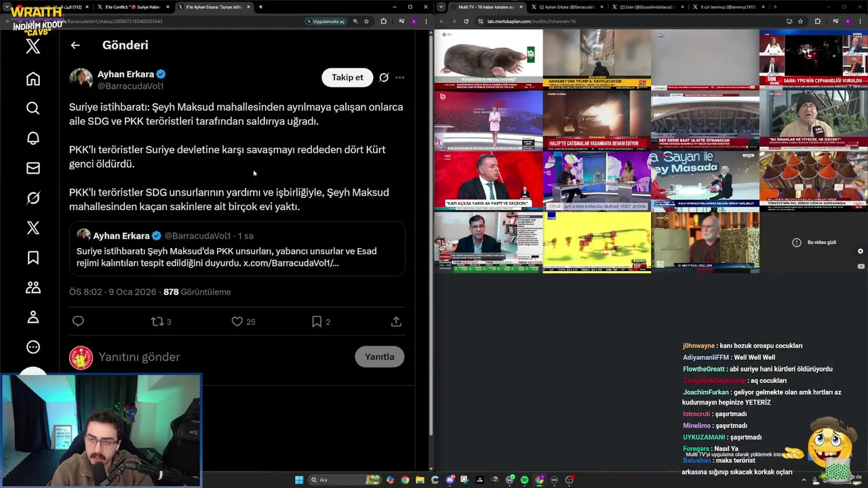Open the Profile person icon in X sidebar
The width and height of the screenshot is (868, 488).
coord(33,317)
